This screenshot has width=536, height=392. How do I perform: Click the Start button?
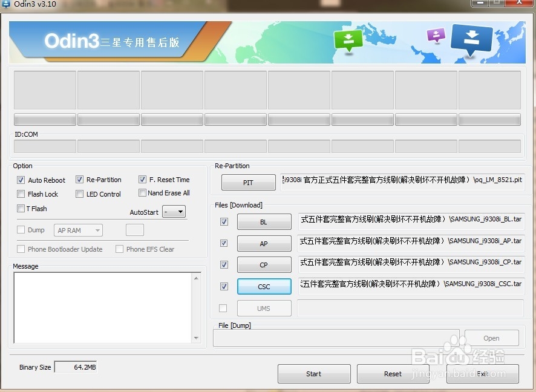tap(314, 374)
